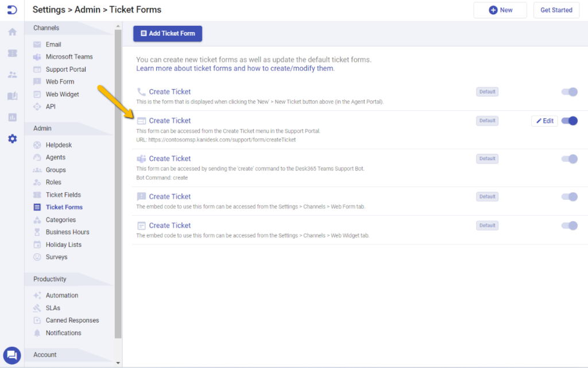Open Canned Responses under Productivity
This screenshot has height=368, width=588.
click(x=72, y=320)
